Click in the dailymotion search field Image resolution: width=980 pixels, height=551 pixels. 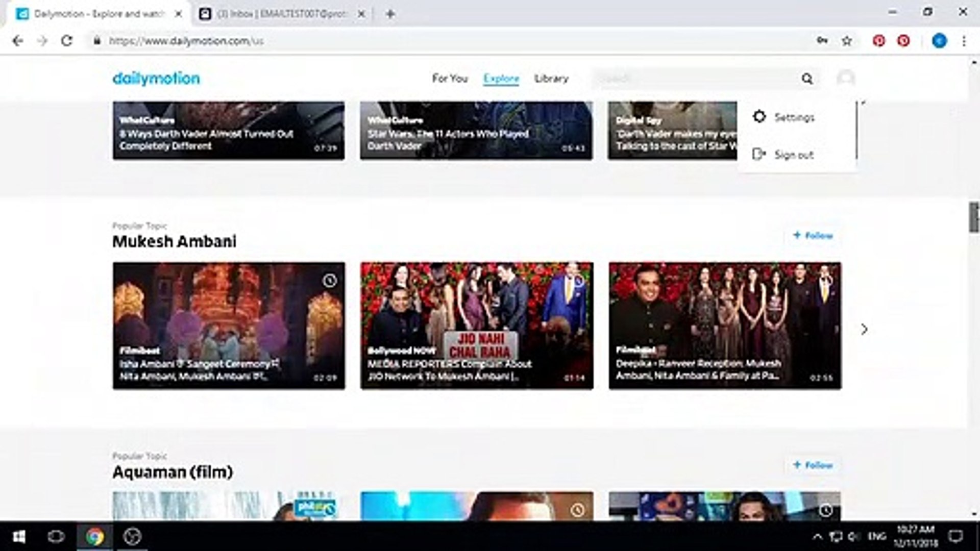tap(694, 79)
